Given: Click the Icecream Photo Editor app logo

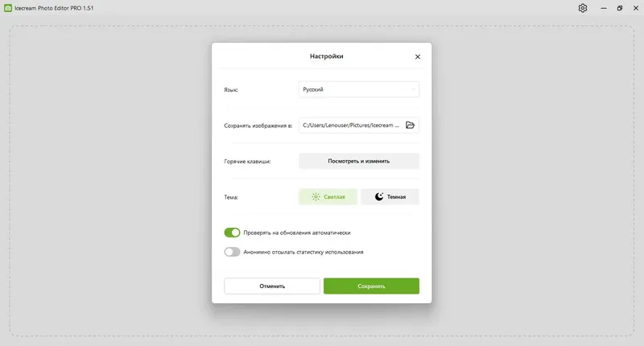Looking at the screenshot, I should pyautogui.click(x=8, y=8).
